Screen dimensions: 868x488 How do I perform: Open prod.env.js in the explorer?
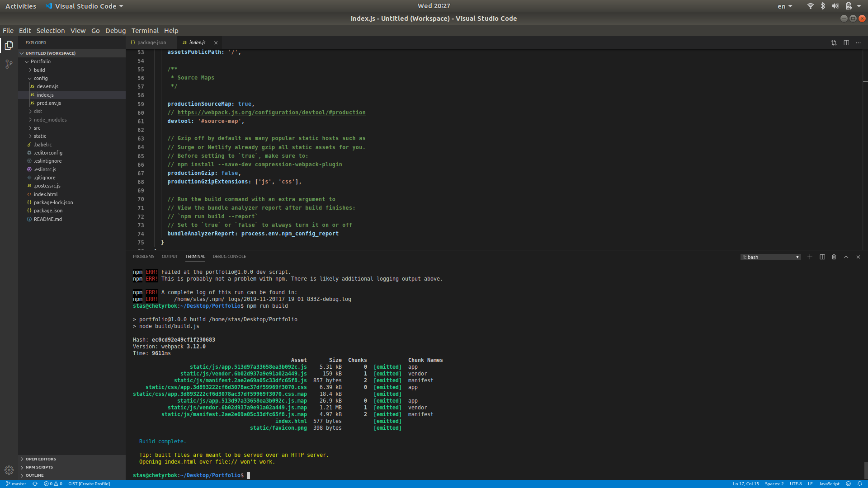coord(72,103)
